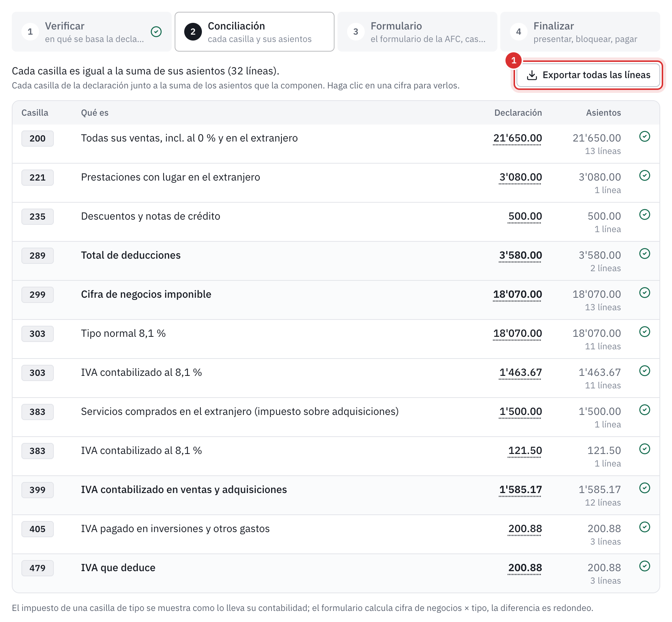
Task: Click the 1'585.17 declaration total
Action: [x=521, y=490]
